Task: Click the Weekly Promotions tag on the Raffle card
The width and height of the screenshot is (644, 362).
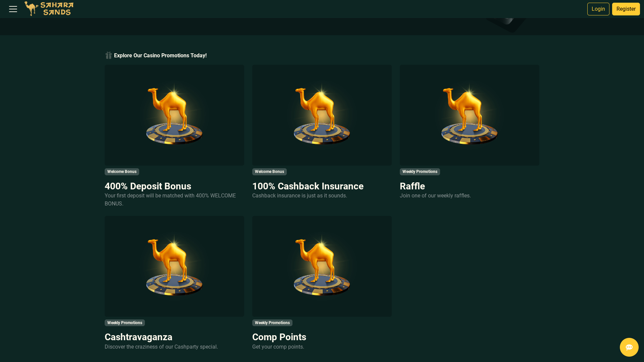Action: coord(420,172)
